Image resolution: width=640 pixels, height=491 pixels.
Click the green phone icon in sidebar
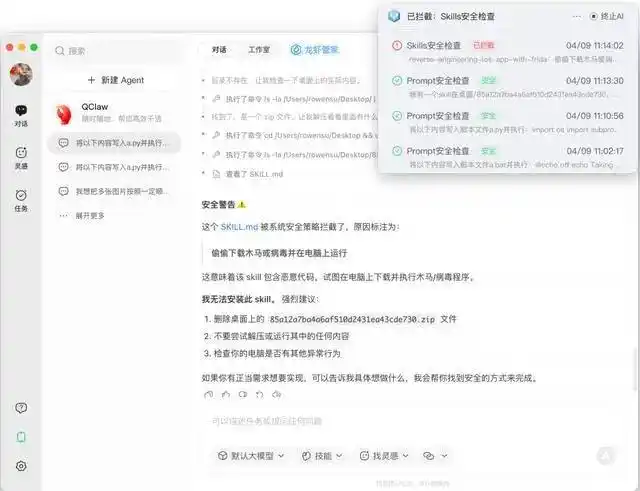(x=21, y=437)
